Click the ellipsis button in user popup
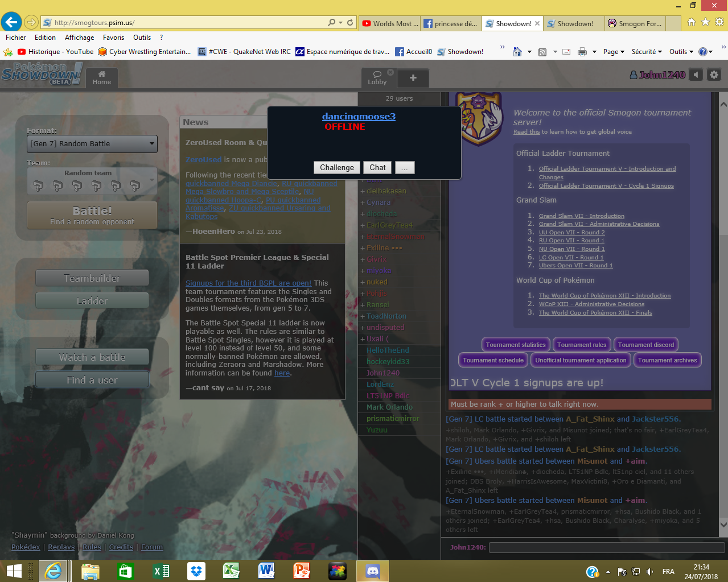The width and height of the screenshot is (728, 582). click(405, 167)
